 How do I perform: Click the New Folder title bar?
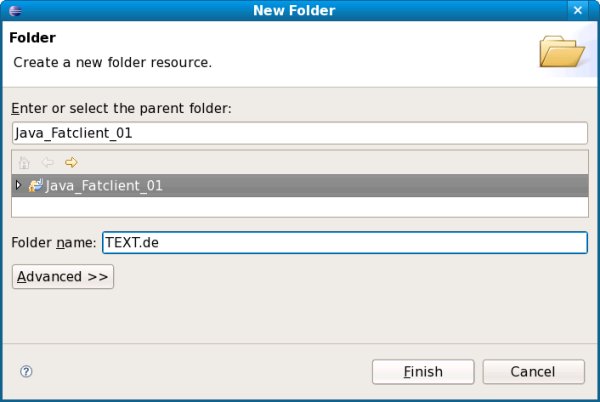[300, 11]
